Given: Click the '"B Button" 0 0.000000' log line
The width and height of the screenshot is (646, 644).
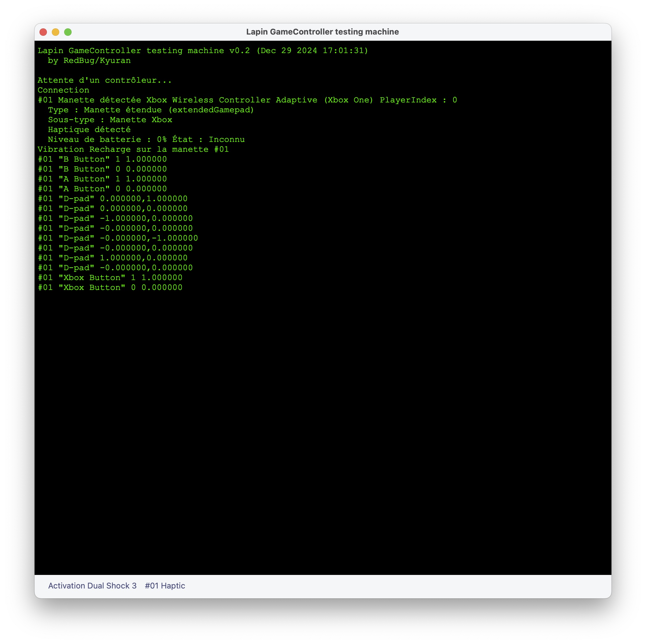Looking at the screenshot, I should pyautogui.click(x=102, y=169).
